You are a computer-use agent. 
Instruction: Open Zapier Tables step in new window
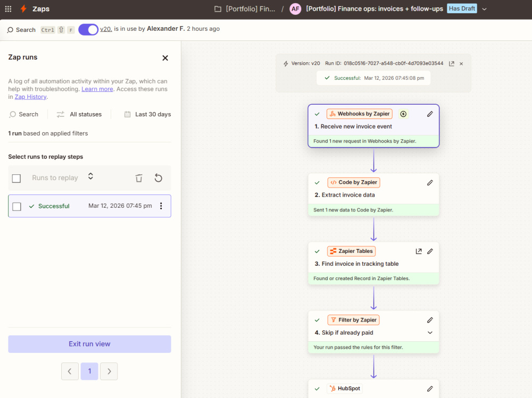pos(419,251)
